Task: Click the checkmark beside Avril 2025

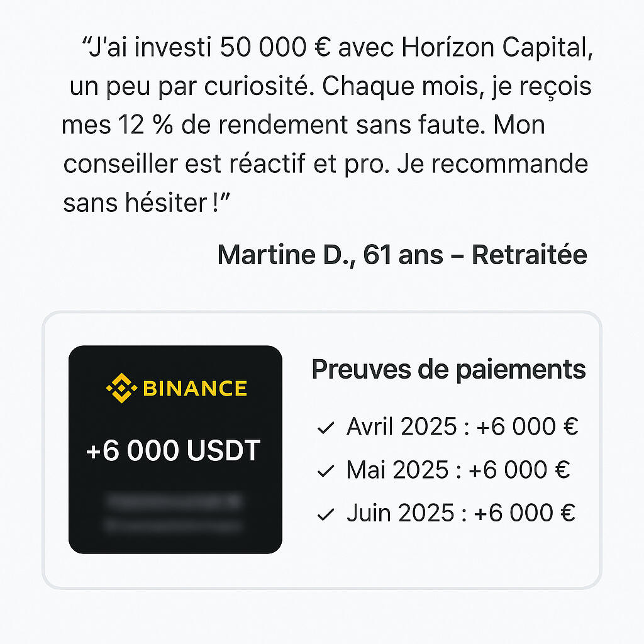Action: (325, 429)
